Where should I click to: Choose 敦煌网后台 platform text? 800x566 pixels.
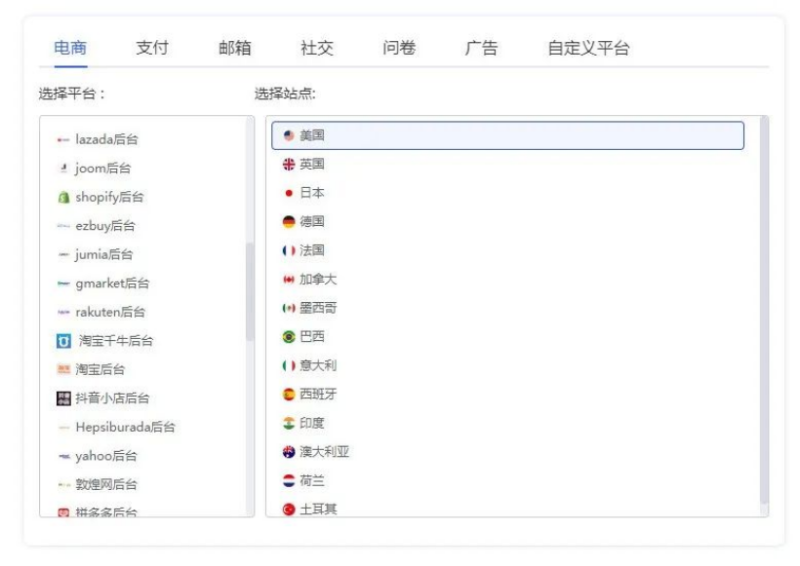[x=106, y=484]
